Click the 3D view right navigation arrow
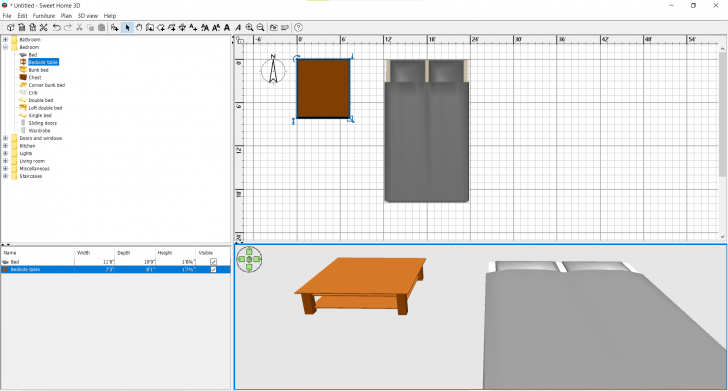728x391 pixels. pos(257,259)
